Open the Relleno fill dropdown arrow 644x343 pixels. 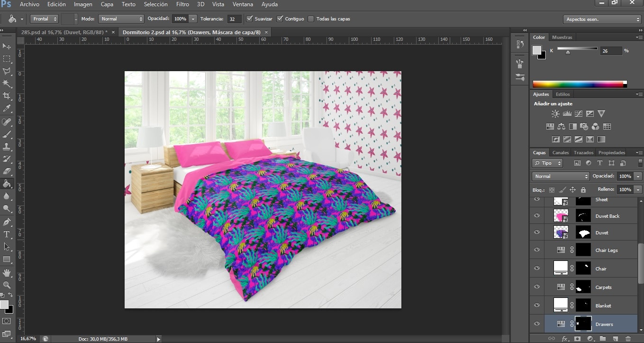(638, 189)
